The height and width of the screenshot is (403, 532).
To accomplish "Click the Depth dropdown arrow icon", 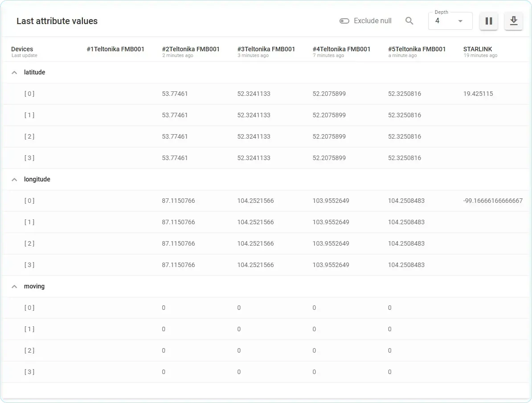I will pos(460,21).
